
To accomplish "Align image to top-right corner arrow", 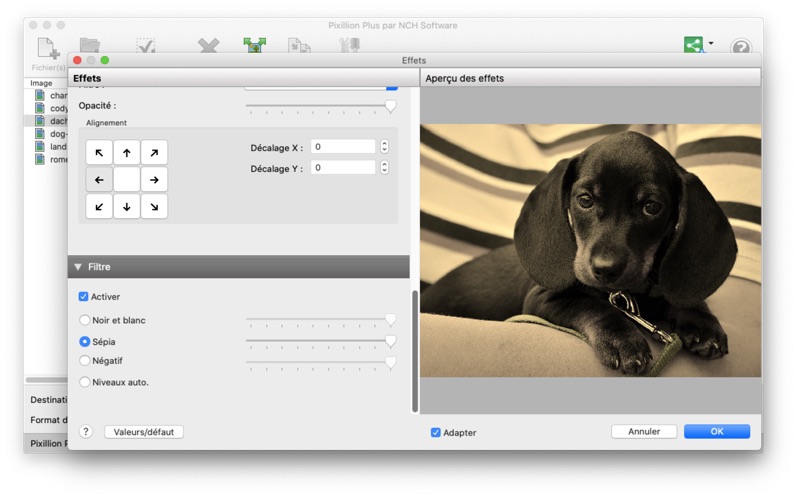I will [154, 153].
